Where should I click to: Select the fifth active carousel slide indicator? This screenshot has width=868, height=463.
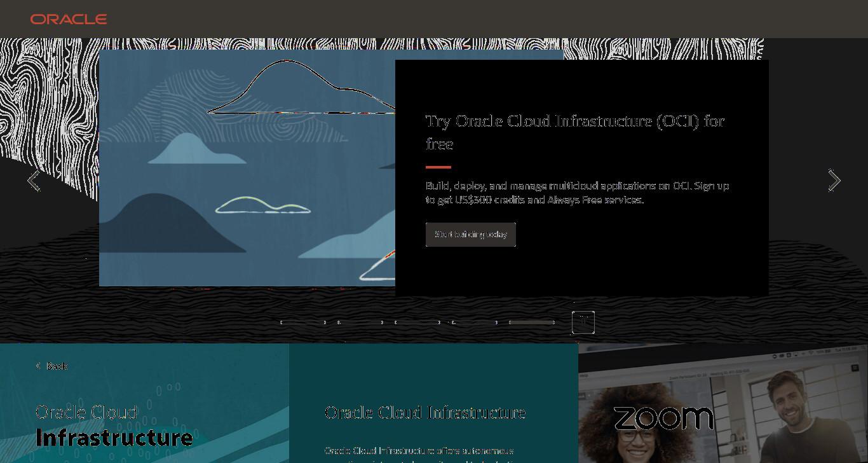point(532,322)
